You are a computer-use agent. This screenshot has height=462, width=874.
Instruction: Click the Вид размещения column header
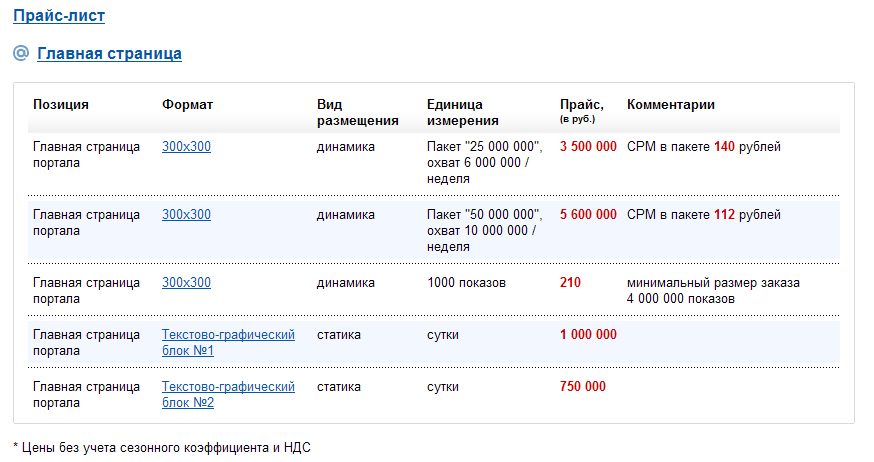point(357,113)
